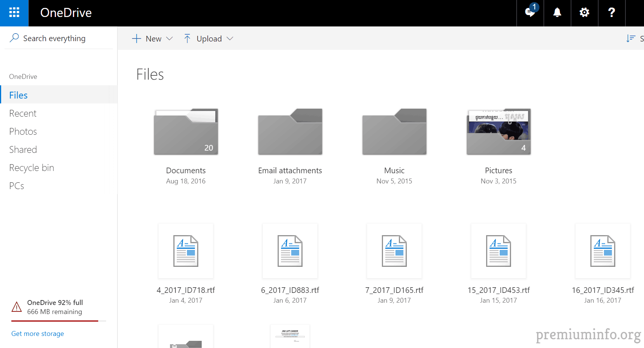
Task: Open the app launcher grid icon
Action: (x=14, y=13)
